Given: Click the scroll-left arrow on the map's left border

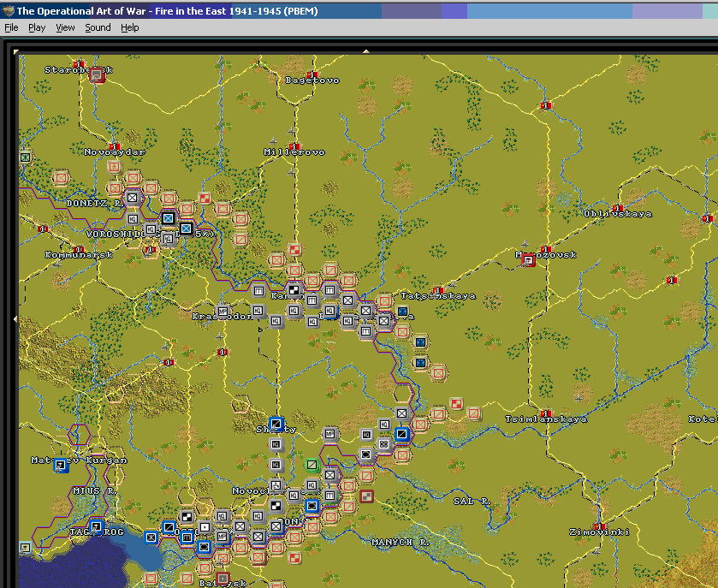Looking at the screenshot, I should [x=15, y=318].
